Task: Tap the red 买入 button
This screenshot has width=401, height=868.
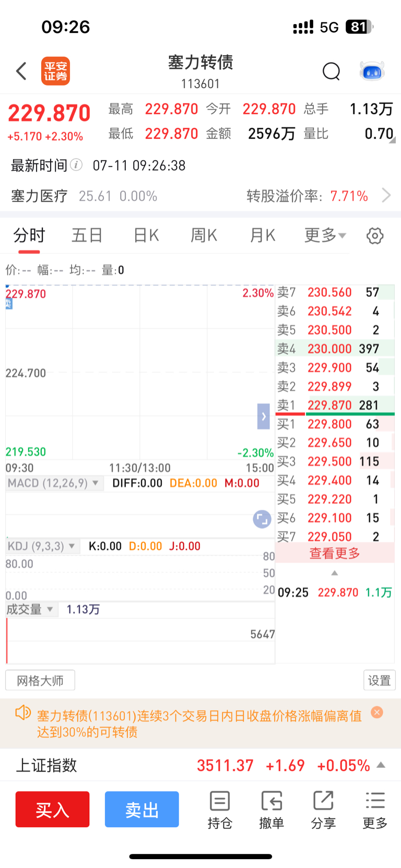Action: pyautogui.click(x=52, y=810)
